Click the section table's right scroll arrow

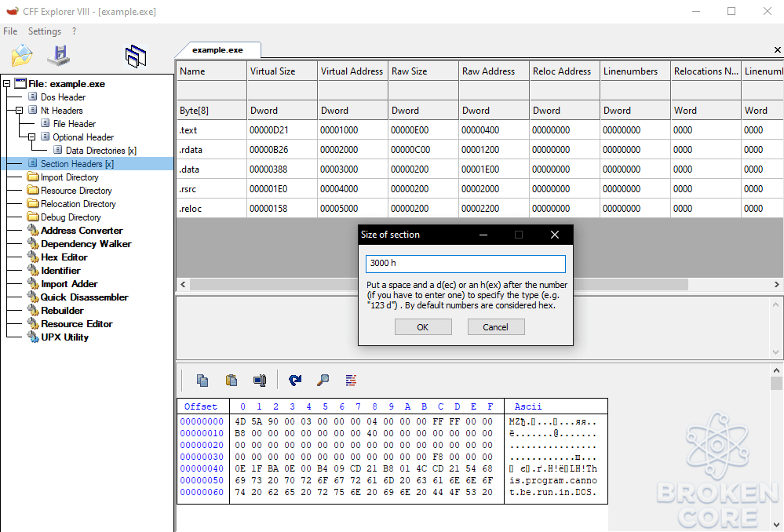pyautogui.click(x=776, y=285)
